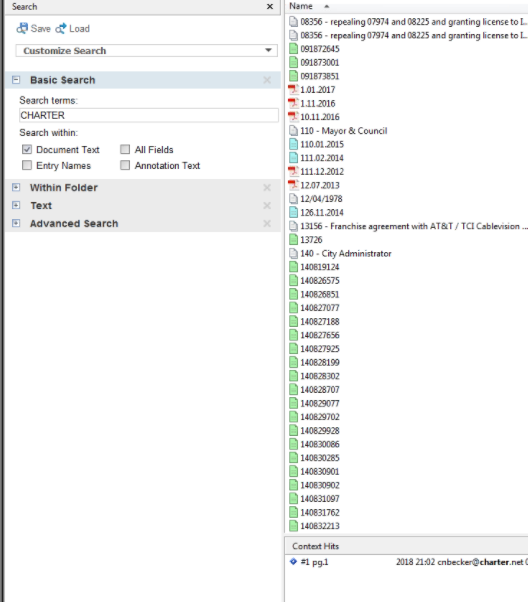Sort results by Name column header
The image size is (528, 602).
click(301, 6)
